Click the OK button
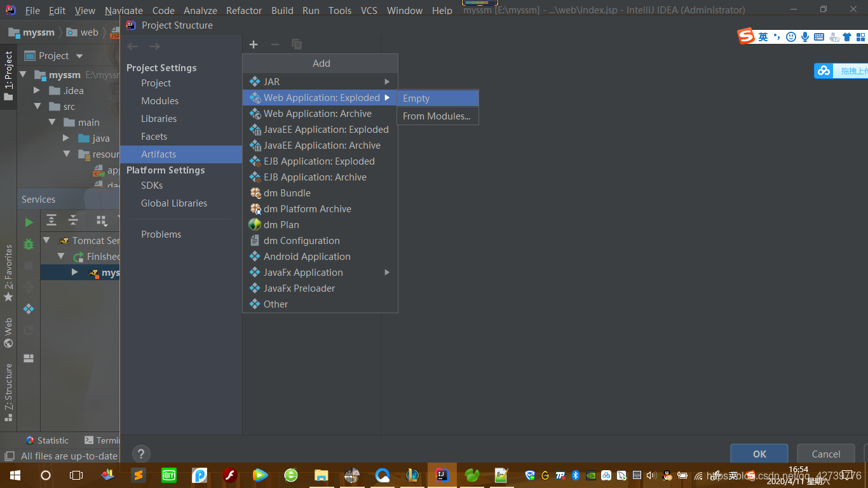This screenshot has width=868, height=488. pos(759,454)
